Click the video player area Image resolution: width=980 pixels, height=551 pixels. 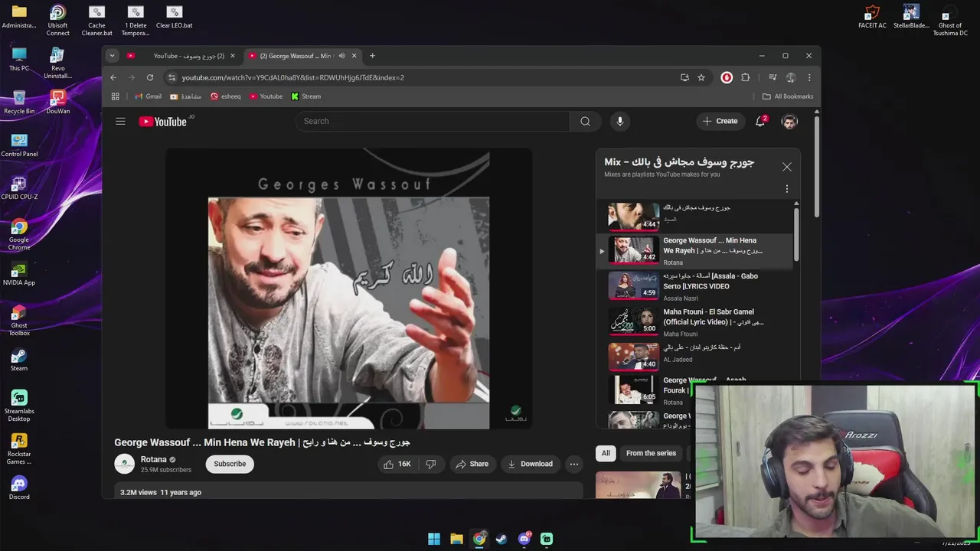[x=348, y=289]
